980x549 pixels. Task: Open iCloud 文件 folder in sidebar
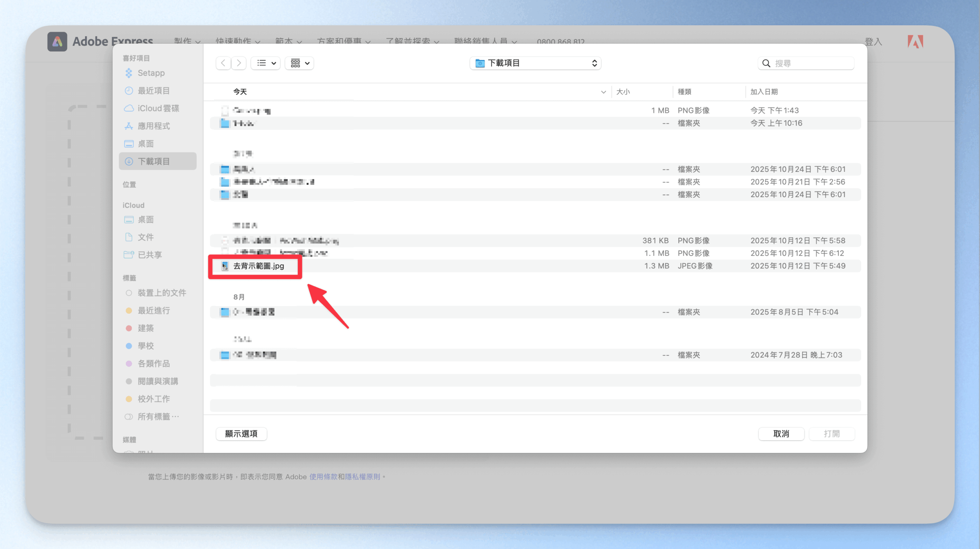point(145,237)
